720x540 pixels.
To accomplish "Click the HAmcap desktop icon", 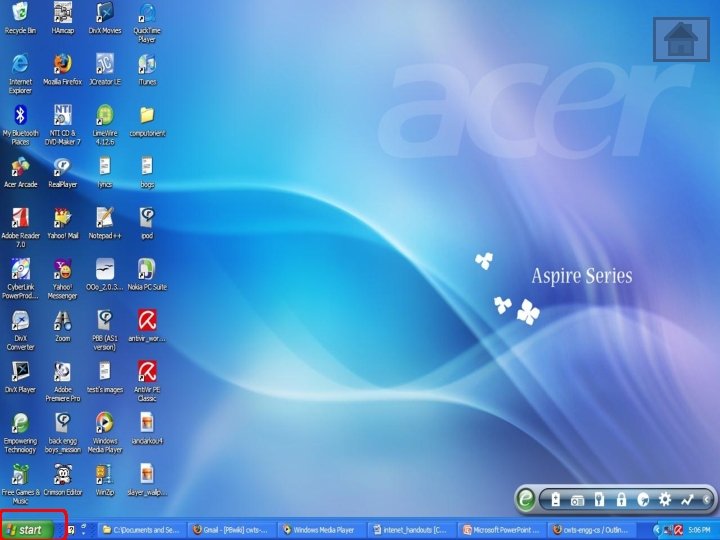I will (63, 12).
